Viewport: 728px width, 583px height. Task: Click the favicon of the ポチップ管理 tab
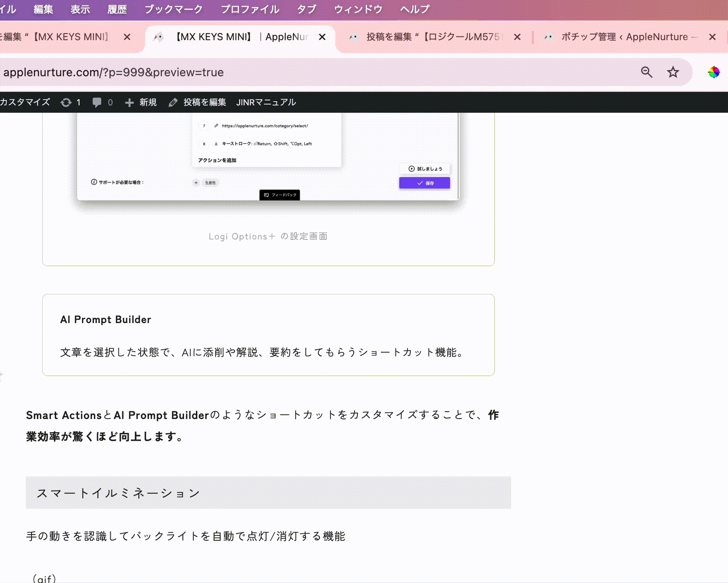click(548, 37)
